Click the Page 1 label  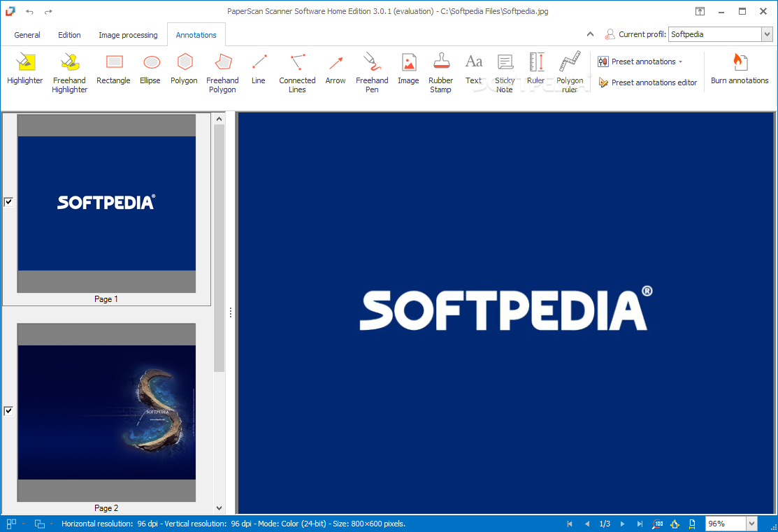click(106, 299)
